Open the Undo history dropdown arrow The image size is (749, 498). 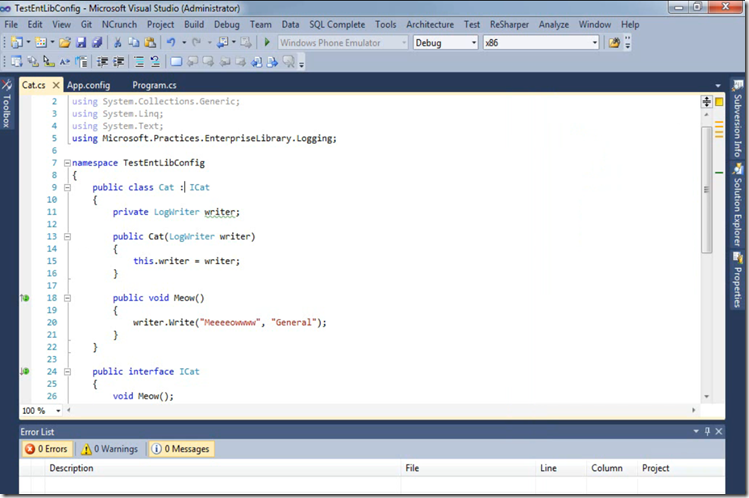(184, 43)
